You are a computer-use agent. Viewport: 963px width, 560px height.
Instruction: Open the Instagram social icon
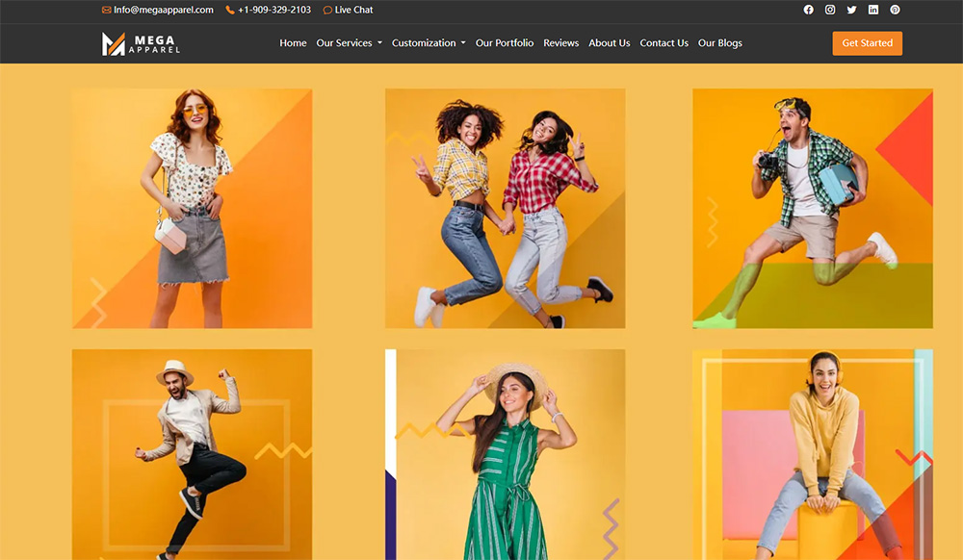pos(830,10)
